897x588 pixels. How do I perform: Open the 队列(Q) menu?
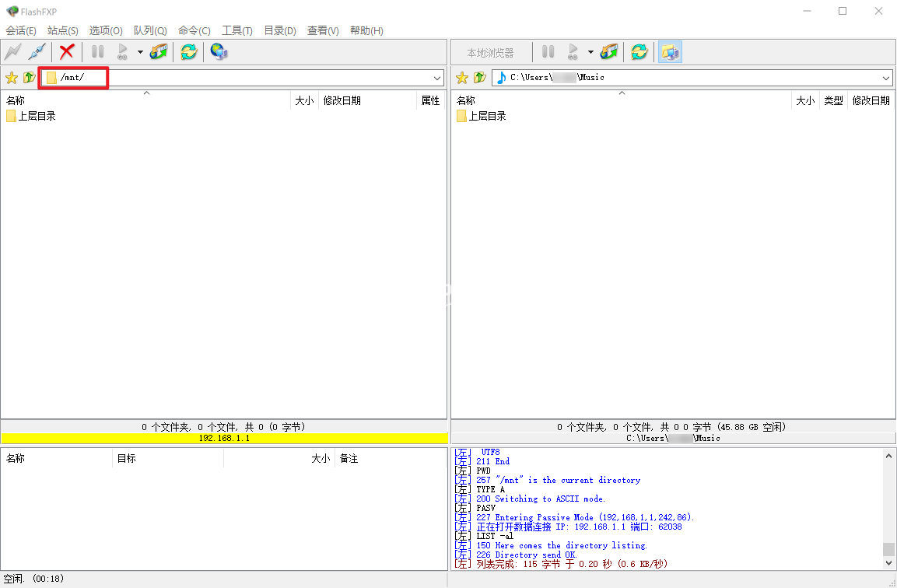point(150,31)
